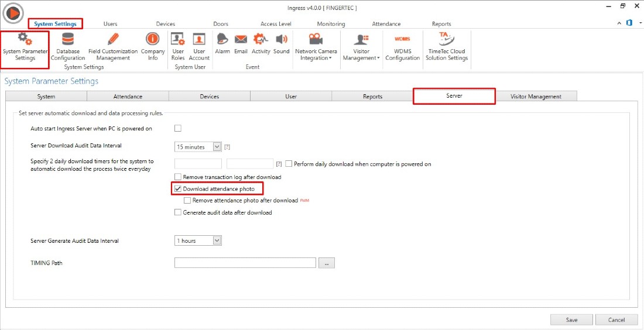The height and width of the screenshot is (330, 644).
Task: Switch to the Monitoring ribbon tab
Action: pyautogui.click(x=331, y=24)
